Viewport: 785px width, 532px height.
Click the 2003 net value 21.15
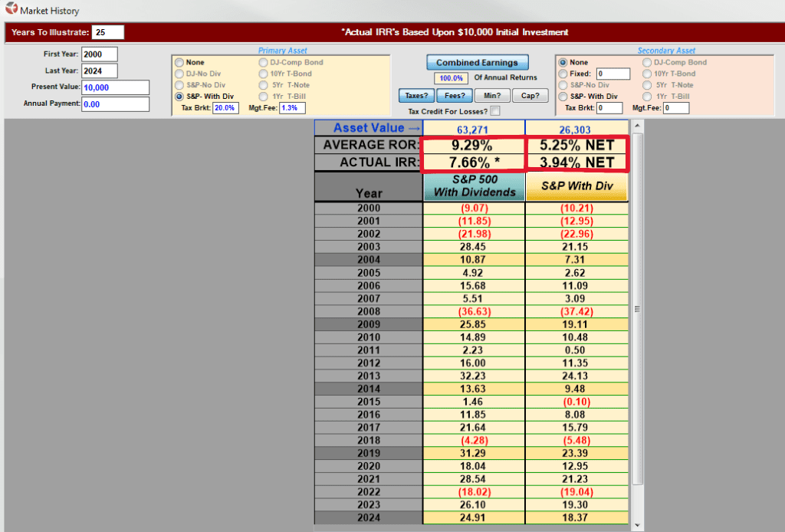click(x=576, y=247)
